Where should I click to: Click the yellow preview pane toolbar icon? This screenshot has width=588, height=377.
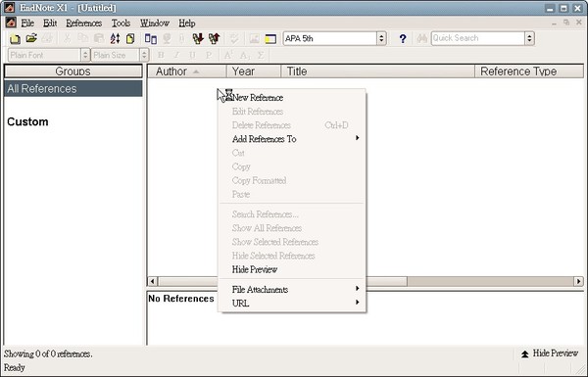270,38
